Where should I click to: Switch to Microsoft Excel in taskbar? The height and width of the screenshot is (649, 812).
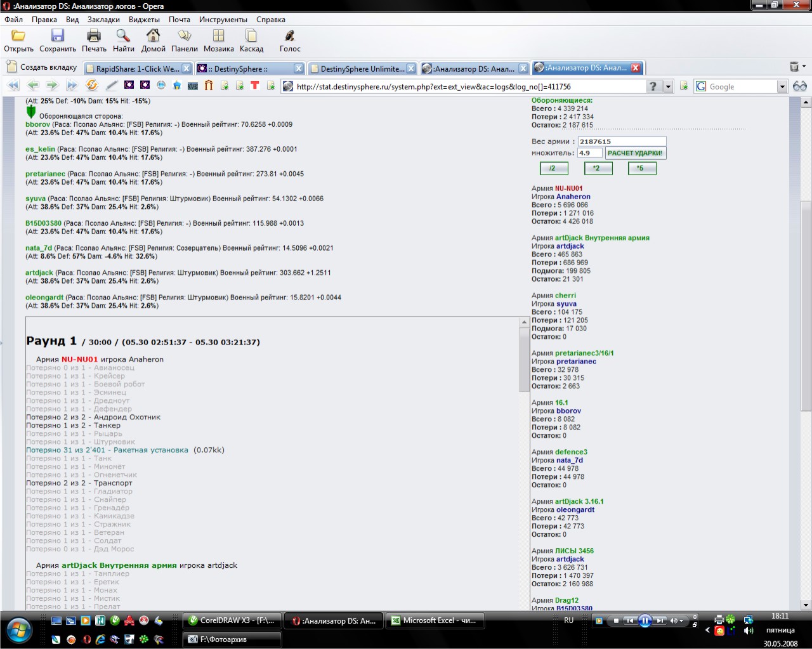436,620
